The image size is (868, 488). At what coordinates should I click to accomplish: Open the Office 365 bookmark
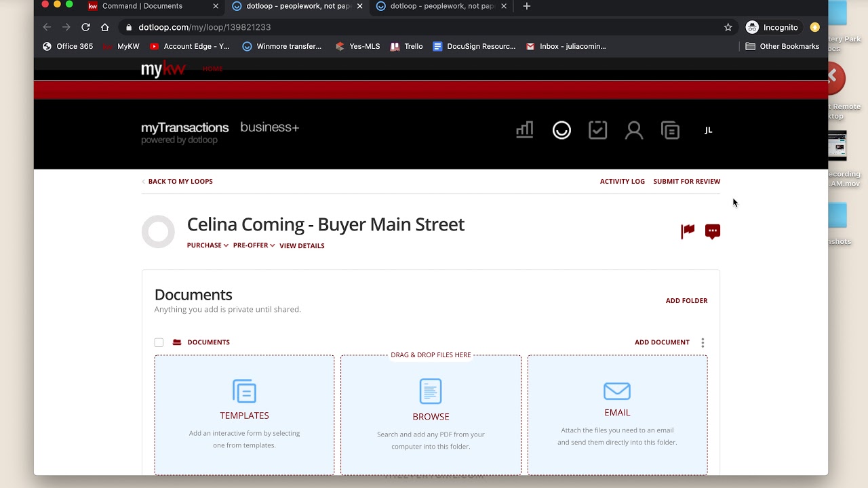(x=68, y=46)
